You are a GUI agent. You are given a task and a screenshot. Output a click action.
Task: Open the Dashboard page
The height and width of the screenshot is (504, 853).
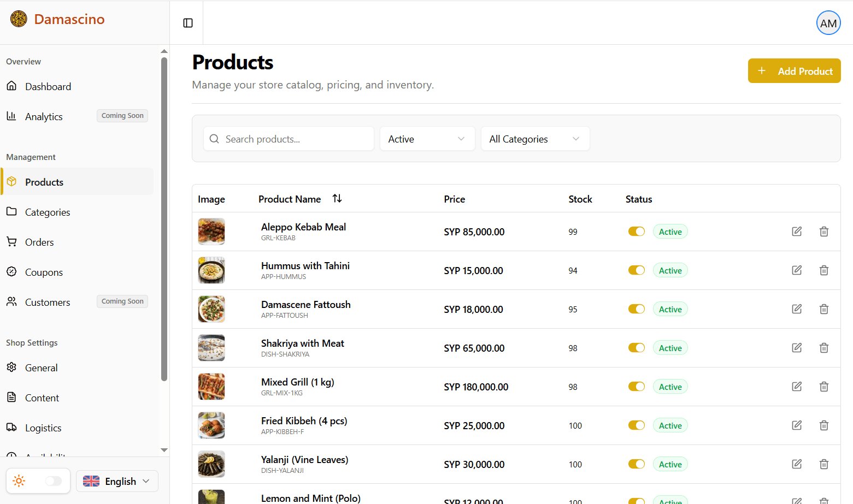point(77,86)
